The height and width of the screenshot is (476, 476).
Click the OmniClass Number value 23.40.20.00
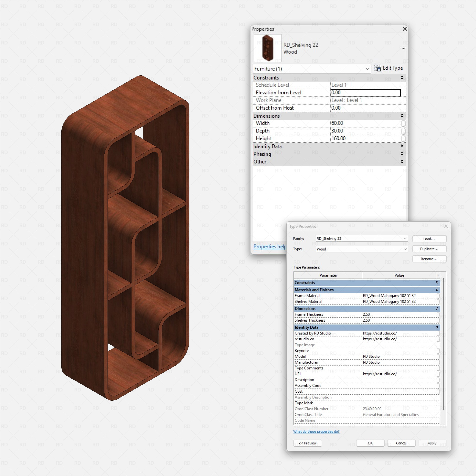pyautogui.click(x=399, y=409)
